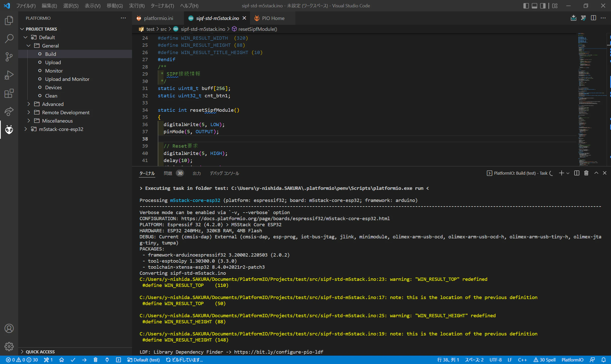This screenshot has width=611, height=364.
Task: Open the Source Control view
Action: [x=9, y=57]
